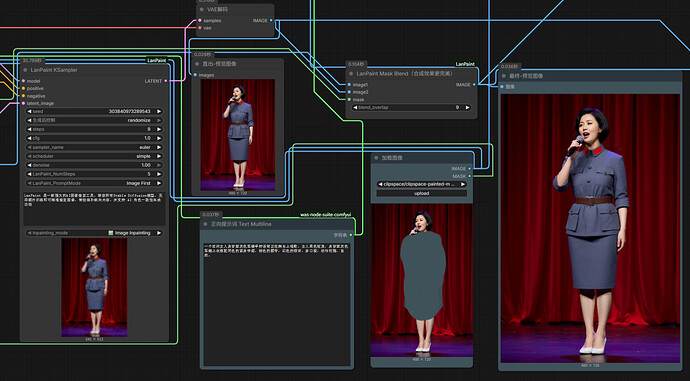This screenshot has width=690, height=381.
Task: Increase steps with its right arrow
Action: pyautogui.click(x=159, y=129)
